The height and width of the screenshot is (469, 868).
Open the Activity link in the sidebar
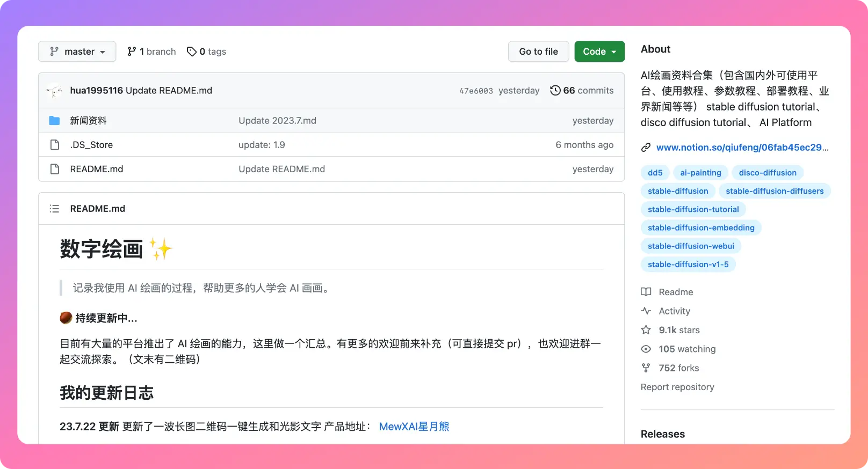pos(674,311)
